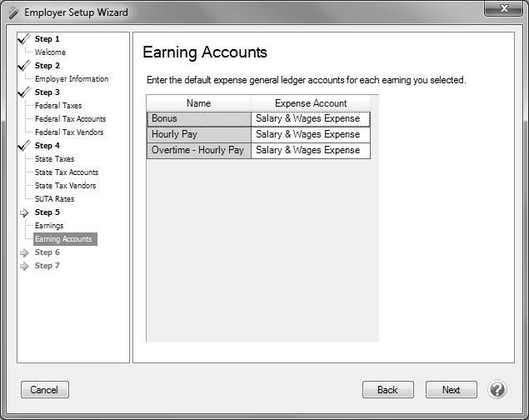Click the wizard title bar pencil icon
529x420 pixels.
12,12
